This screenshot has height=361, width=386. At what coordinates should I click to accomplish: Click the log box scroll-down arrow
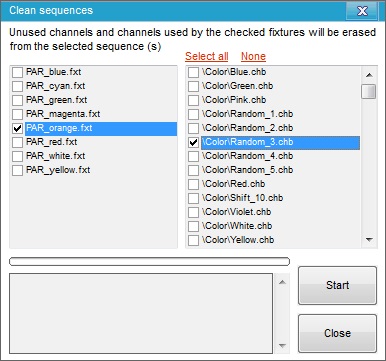pos(282,346)
